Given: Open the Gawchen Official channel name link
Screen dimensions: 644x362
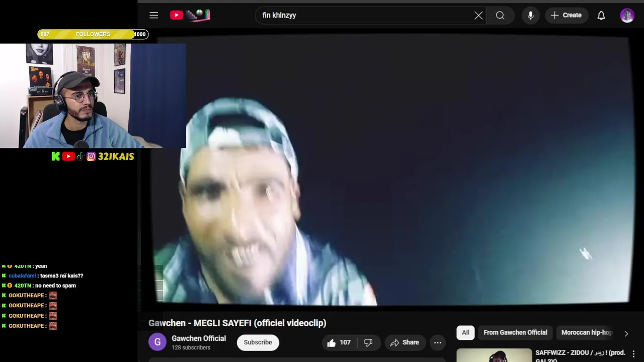Looking at the screenshot, I should 199,338.
